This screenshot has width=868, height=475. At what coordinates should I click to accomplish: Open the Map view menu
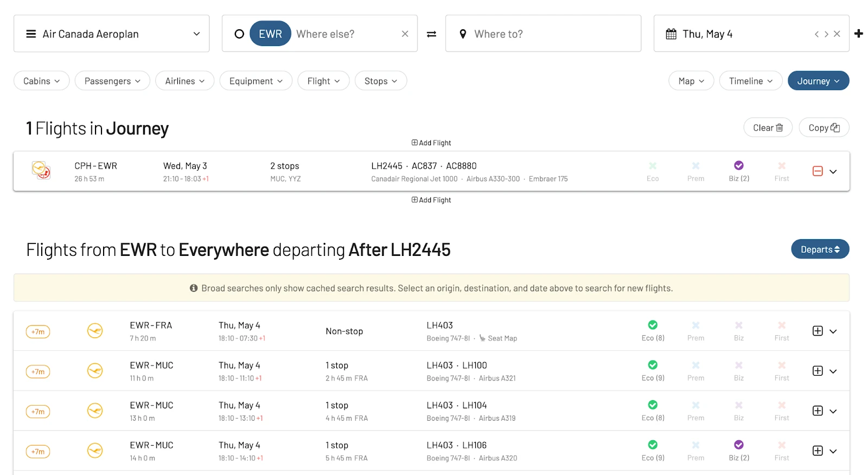click(691, 81)
